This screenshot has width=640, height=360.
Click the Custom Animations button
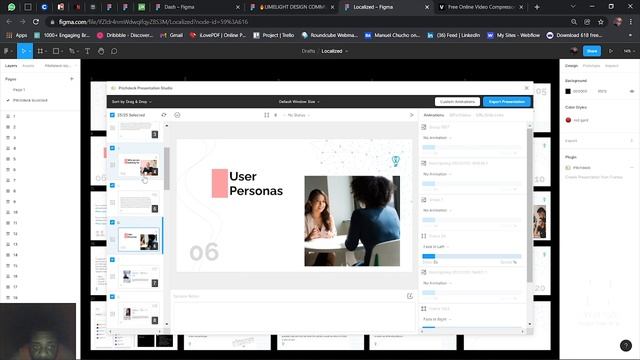(457, 102)
